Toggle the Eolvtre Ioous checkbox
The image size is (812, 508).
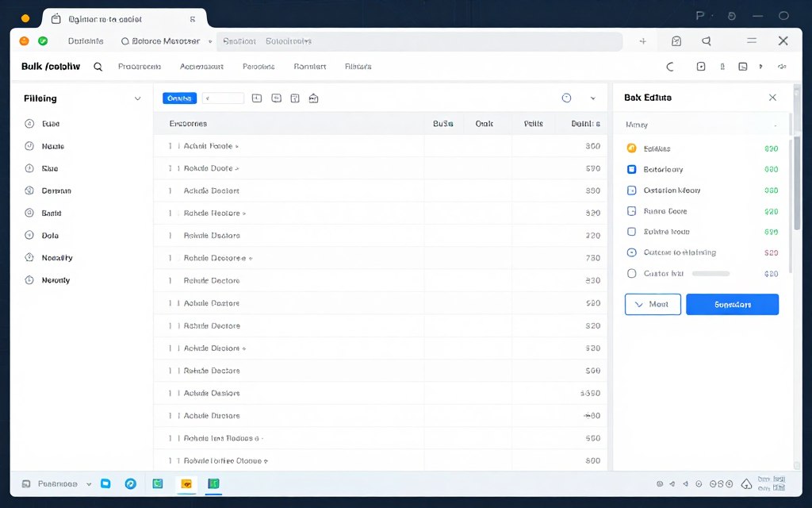(631, 232)
